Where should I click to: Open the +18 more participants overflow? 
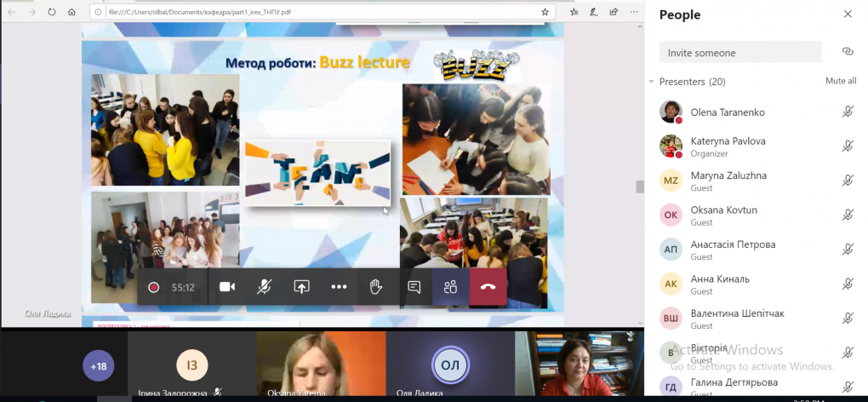(100, 366)
